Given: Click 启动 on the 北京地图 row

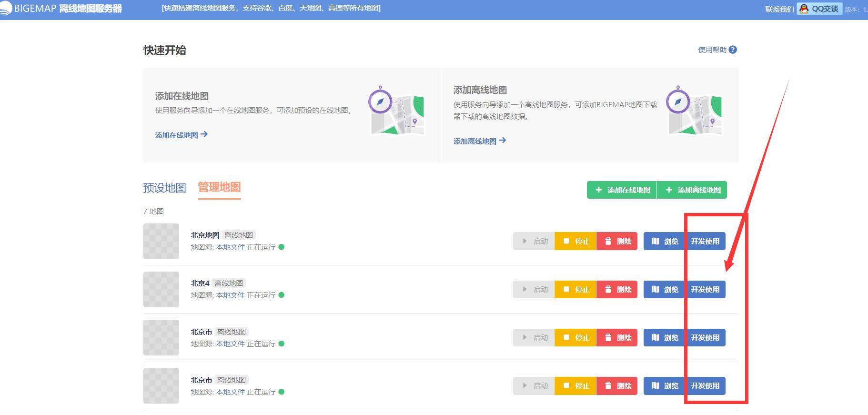Looking at the screenshot, I should pyautogui.click(x=534, y=241).
